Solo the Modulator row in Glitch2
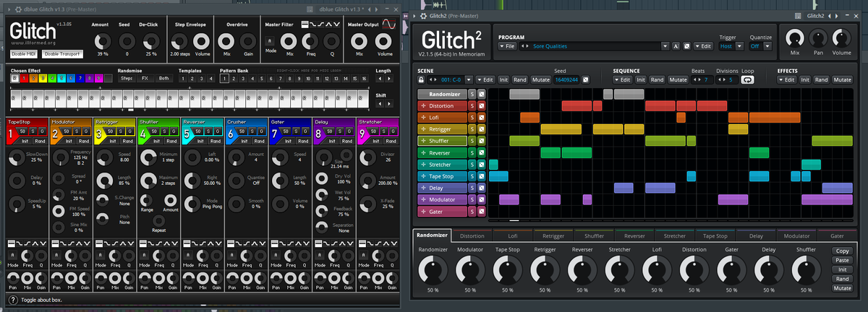The width and height of the screenshot is (868, 312). point(472,200)
